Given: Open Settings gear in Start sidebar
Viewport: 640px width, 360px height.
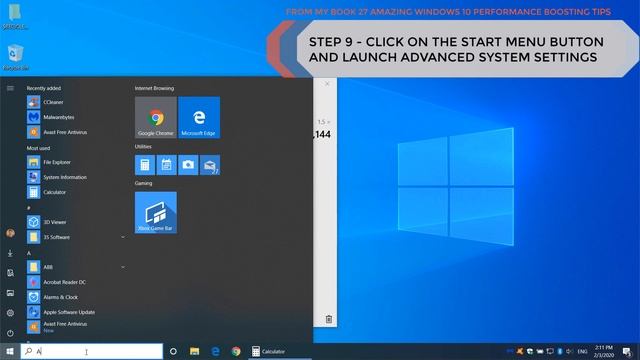Looking at the screenshot, I should pos(10,313).
